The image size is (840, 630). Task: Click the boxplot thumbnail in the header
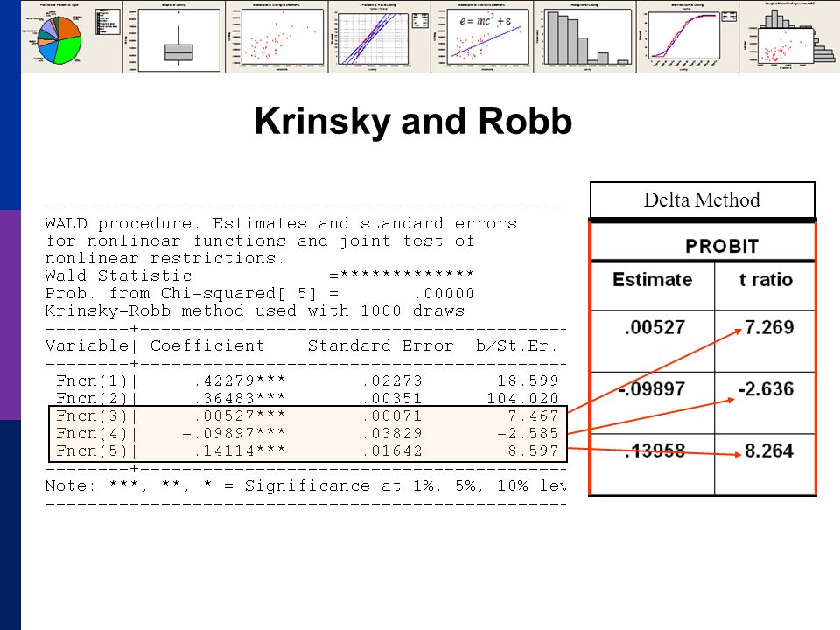[174, 37]
